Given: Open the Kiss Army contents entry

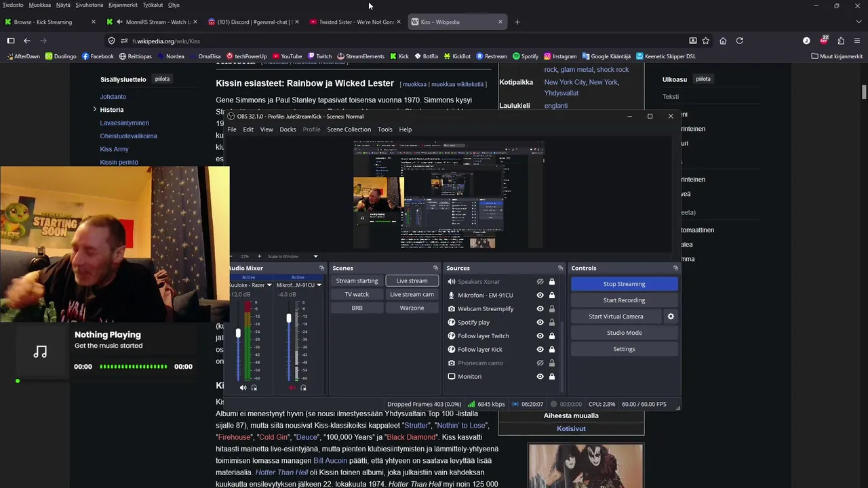Looking at the screenshot, I should pyautogui.click(x=114, y=149).
